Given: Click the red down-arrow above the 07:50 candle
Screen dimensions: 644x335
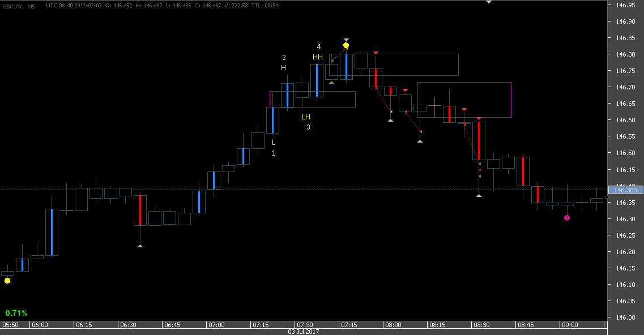Looking at the screenshot, I should click(376, 52).
